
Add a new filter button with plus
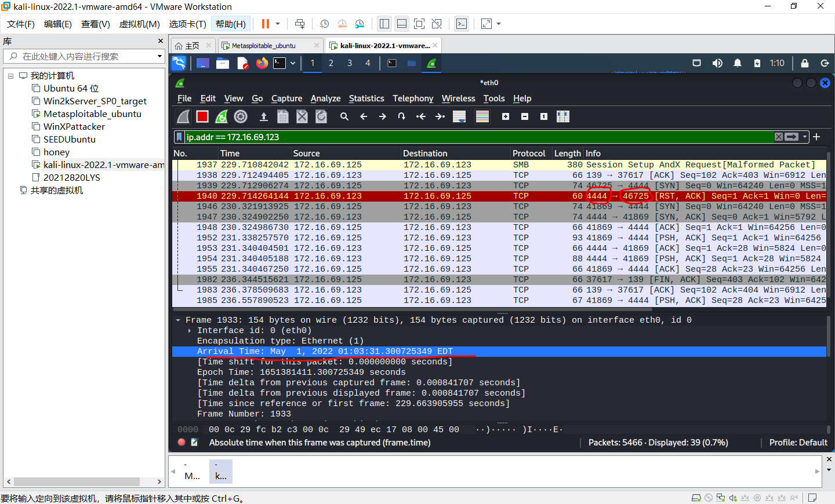[x=816, y=137]
